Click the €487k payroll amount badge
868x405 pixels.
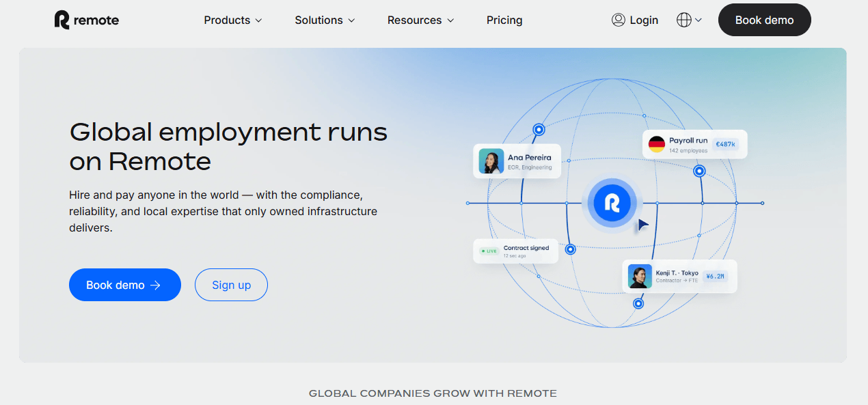click(724, 144)
